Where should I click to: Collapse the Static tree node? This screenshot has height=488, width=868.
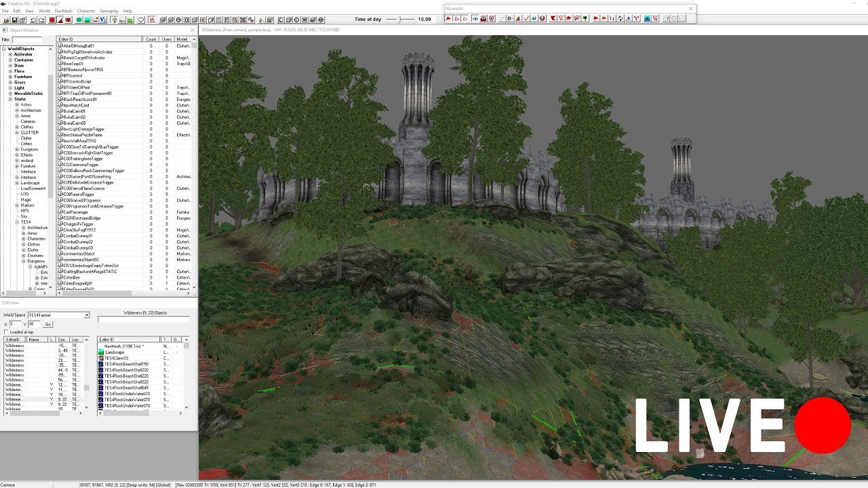pos(10,99)
